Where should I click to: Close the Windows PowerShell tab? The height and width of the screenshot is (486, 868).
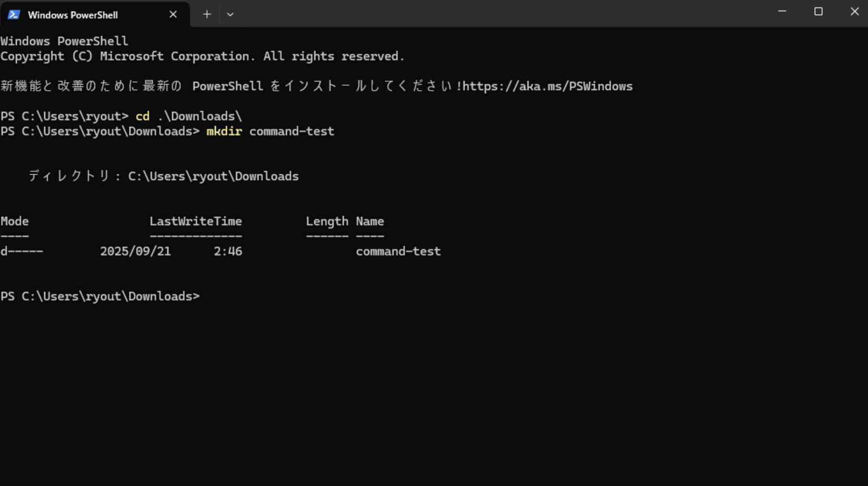[173, 15]
